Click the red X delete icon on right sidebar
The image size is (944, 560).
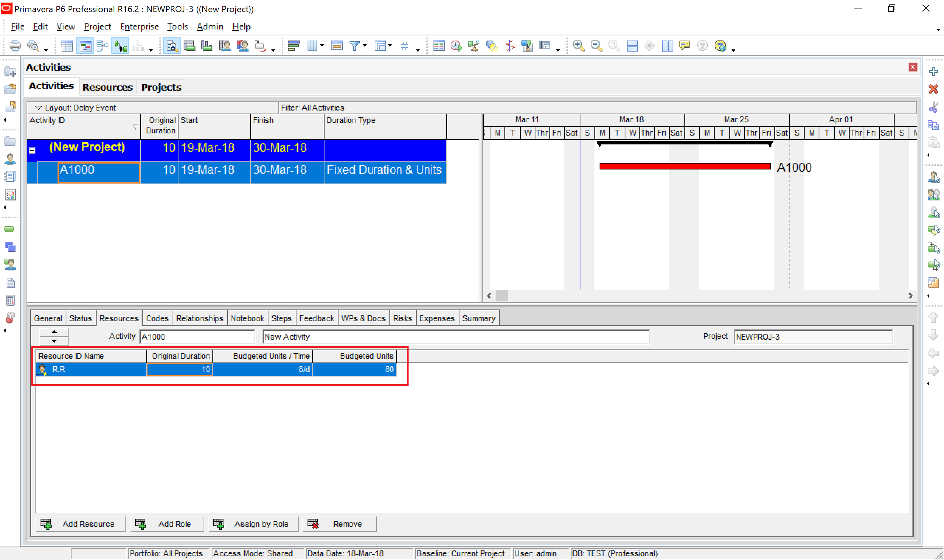tap(933, 89)
